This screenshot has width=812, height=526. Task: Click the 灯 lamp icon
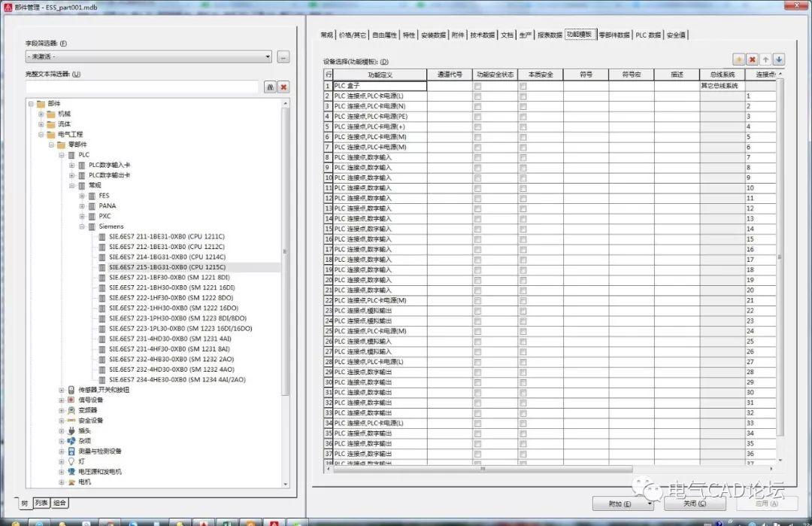pos(71,461)
